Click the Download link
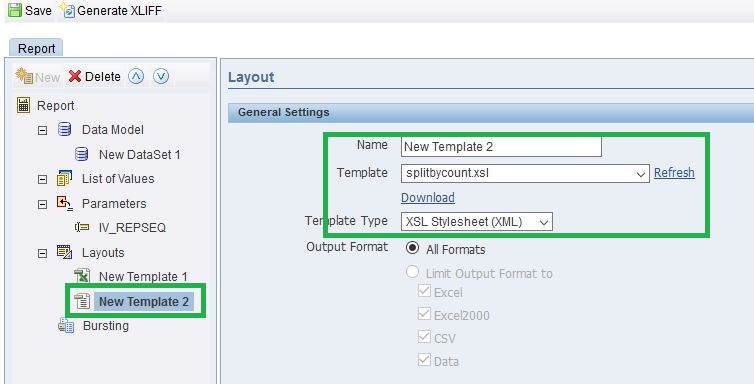The height and width of the screenshot is (384, 754). pos(427,198)
